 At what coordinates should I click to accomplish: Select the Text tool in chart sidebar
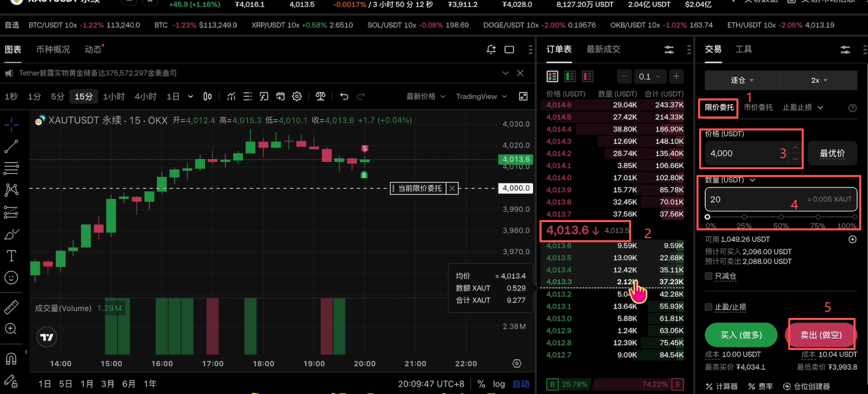pyautogui.click(x=11, y=256)
